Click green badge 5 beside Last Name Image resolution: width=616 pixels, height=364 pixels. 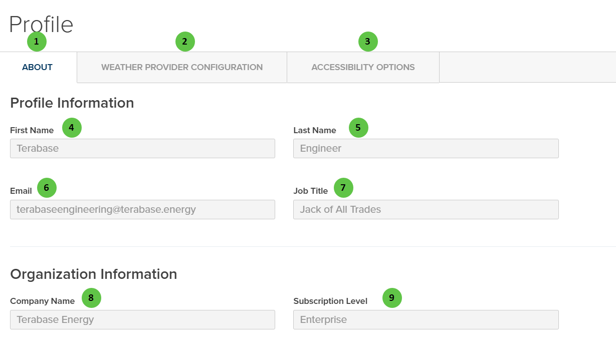(358, 128)
